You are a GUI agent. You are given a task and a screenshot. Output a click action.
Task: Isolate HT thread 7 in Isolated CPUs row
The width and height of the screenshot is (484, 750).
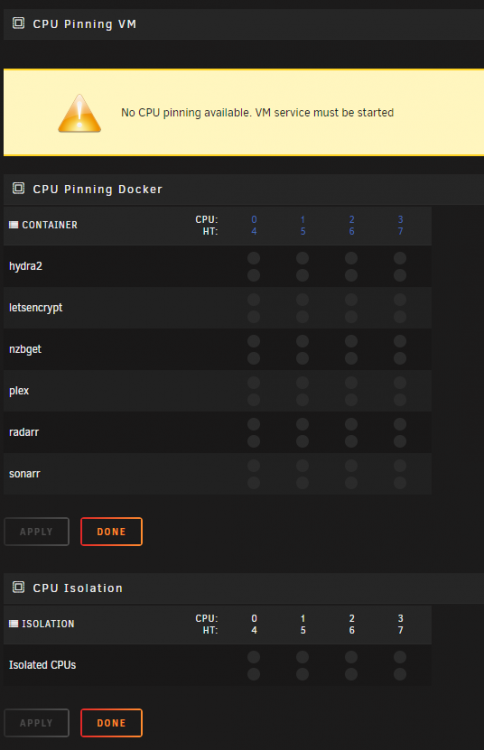point(400,674)
